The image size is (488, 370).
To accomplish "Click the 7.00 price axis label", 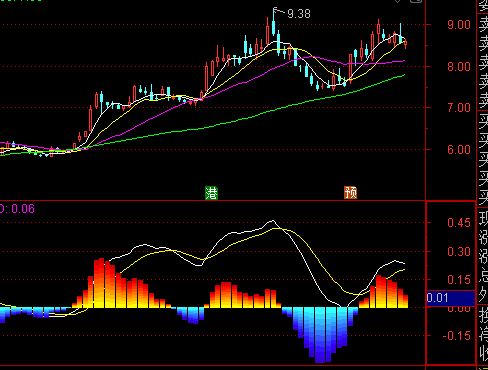I will point(459,108).
